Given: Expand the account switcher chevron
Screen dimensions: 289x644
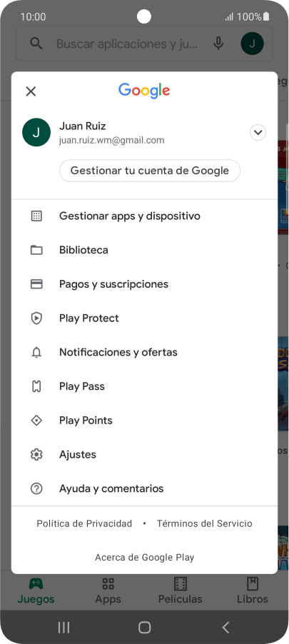Looking at the screenshot, I should [x=258, y=133].
